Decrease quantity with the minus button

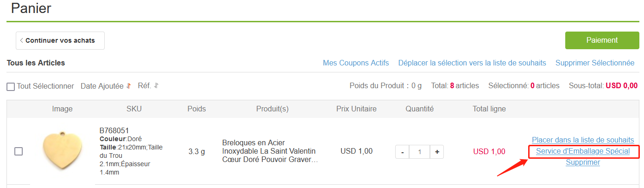click(402, 152)
